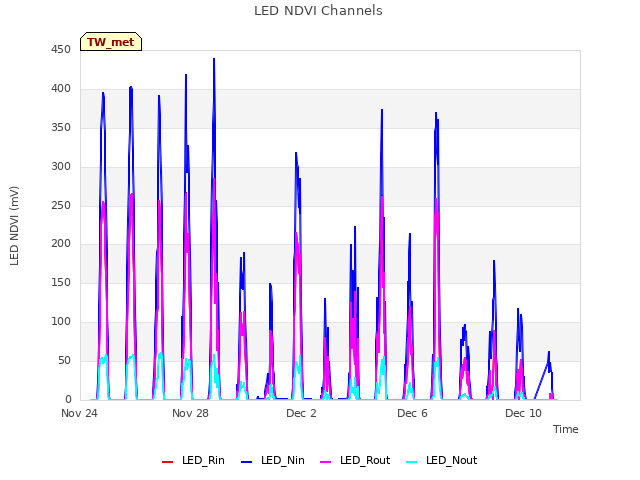Click the Nov 24 axis tick label
Viewport: 640px width, 480px height.
click(79, 413)
